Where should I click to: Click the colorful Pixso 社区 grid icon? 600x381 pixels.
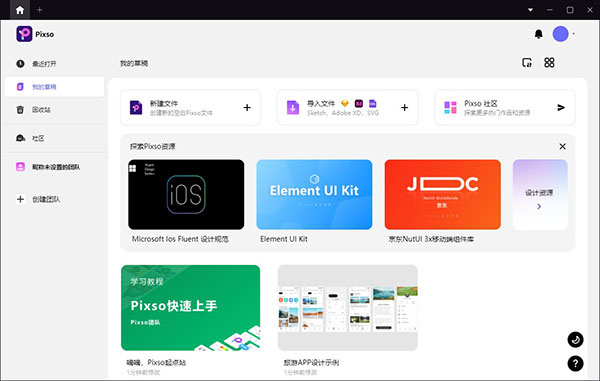point(450,107)
